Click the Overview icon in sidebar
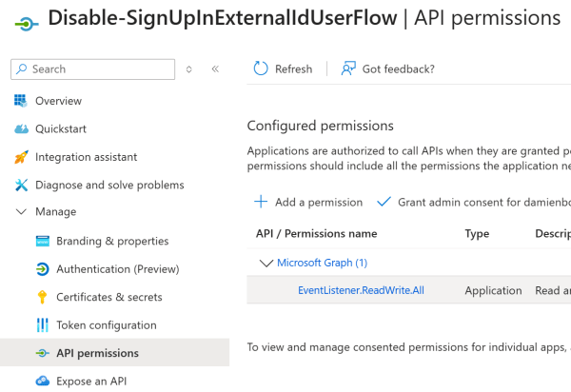Viewport: 571px width, 392px height. pyautogui.click(x=21, y=101)
